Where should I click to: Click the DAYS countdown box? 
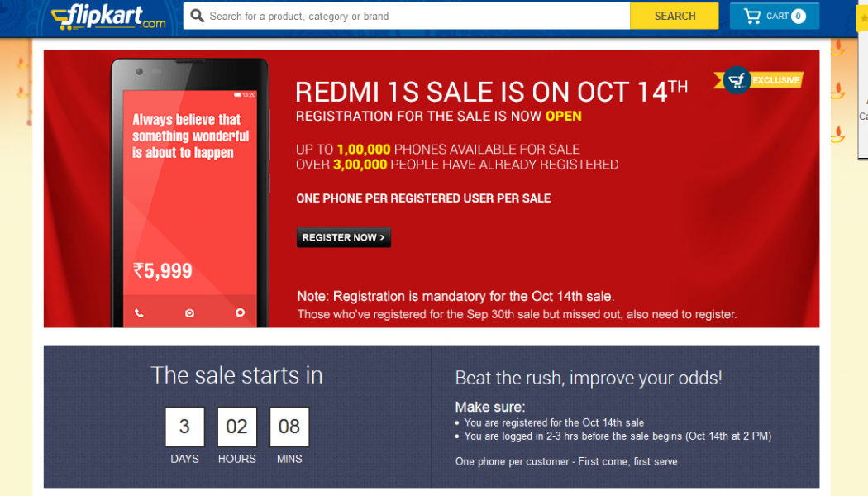click(x=184, y=427)
